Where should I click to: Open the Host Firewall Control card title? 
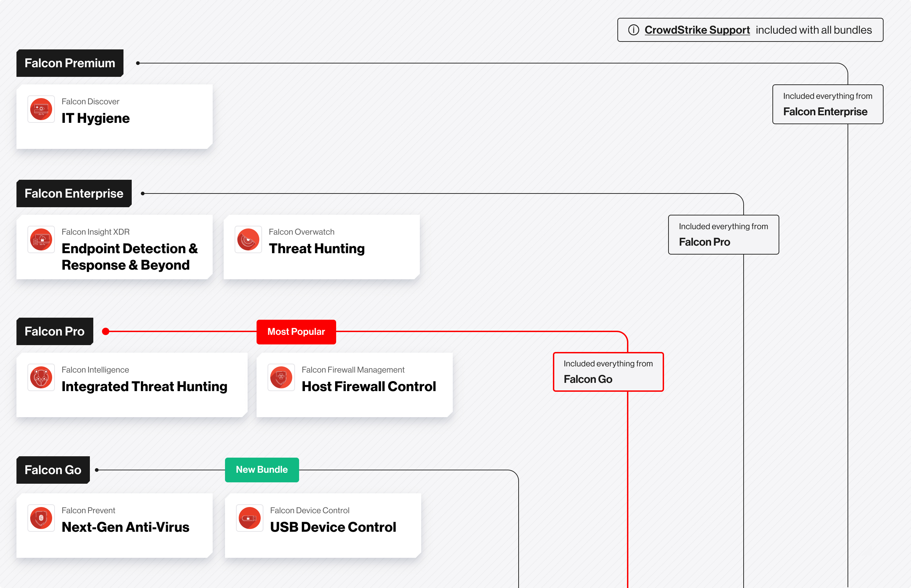(369, 386)
